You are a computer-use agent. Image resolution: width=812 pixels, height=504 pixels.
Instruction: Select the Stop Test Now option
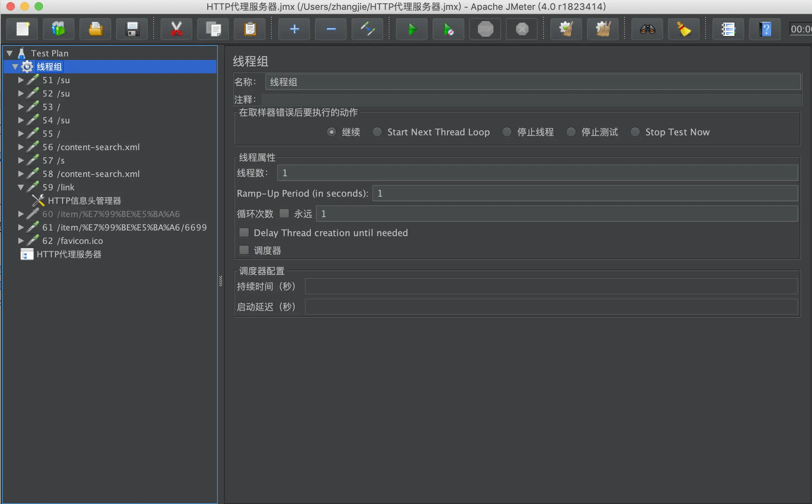click(x=635, y=132)
